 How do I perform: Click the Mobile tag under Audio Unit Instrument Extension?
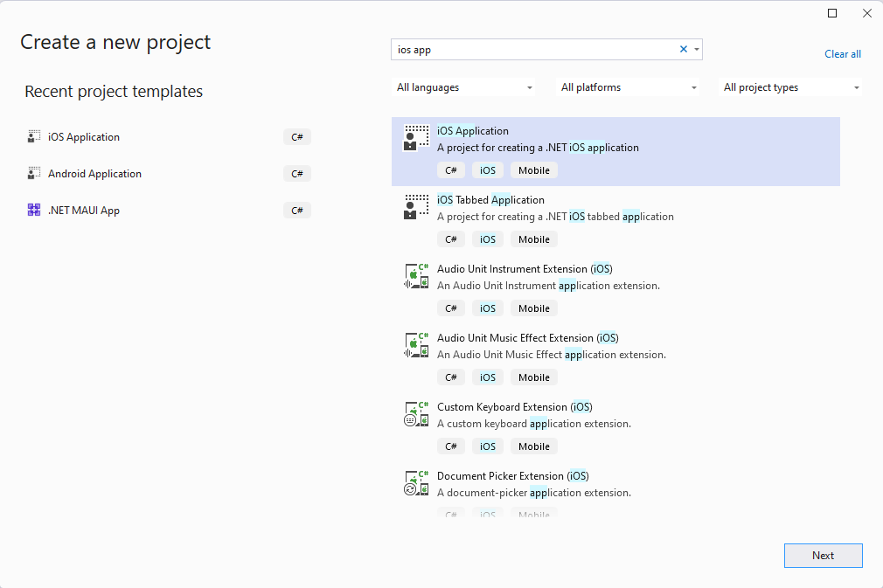tap(534, 308)
